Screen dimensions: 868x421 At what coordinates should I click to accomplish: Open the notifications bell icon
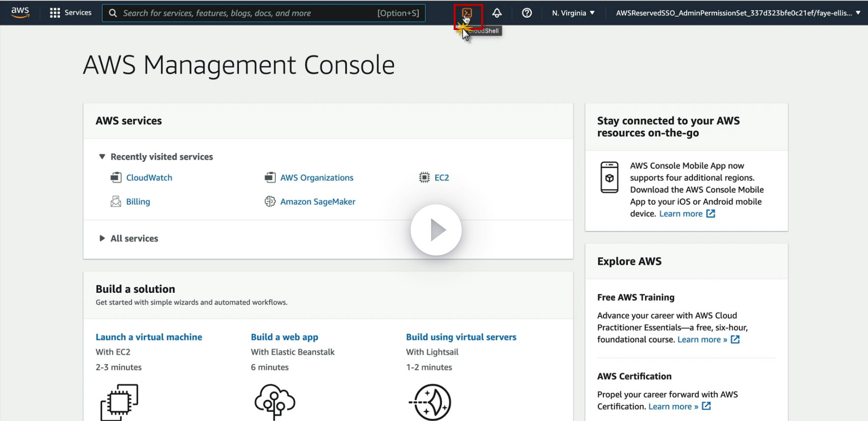click(497, 13)
